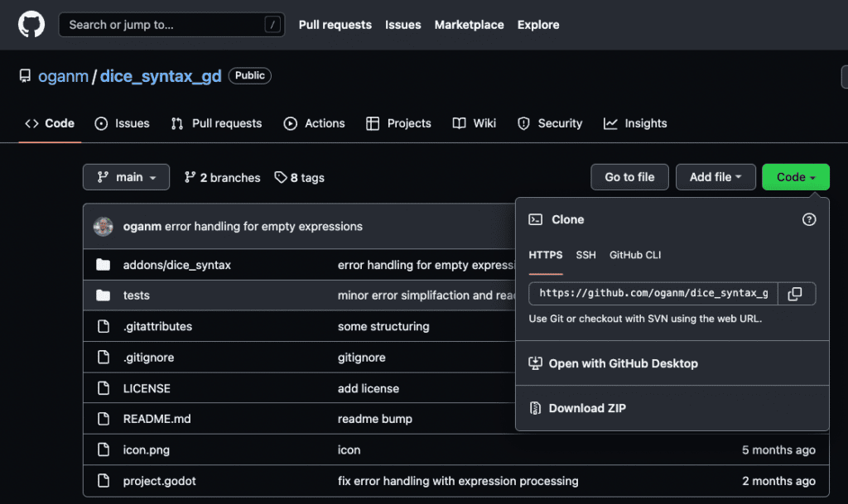
Task: Open 'add license' commit message
Action: (x=369, y=388)
